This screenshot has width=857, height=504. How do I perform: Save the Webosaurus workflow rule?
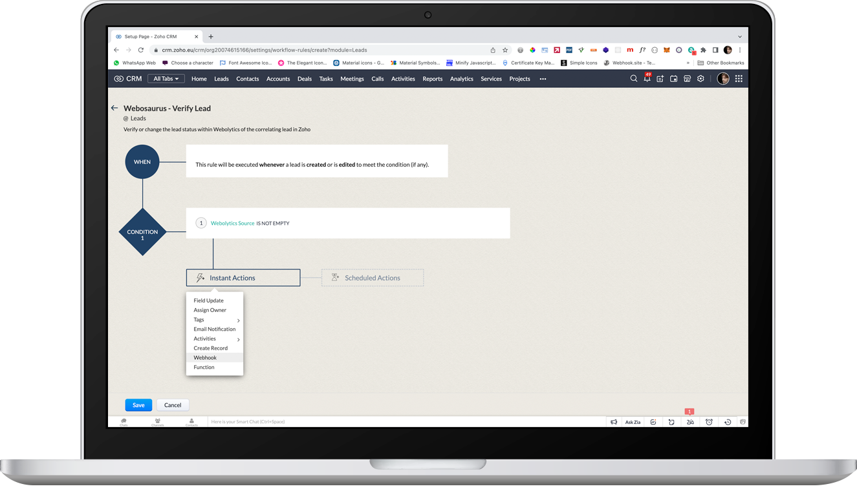tap(138, 404)
